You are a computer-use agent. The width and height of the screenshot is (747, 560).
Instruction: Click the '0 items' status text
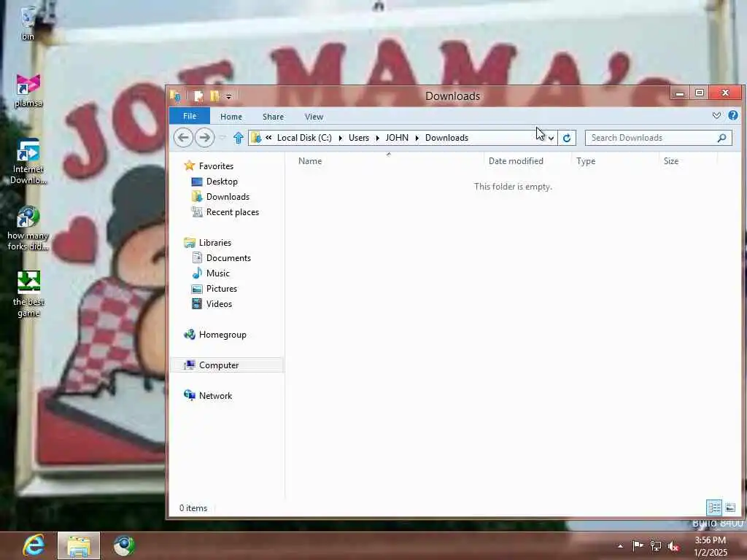tap(193, 508)
